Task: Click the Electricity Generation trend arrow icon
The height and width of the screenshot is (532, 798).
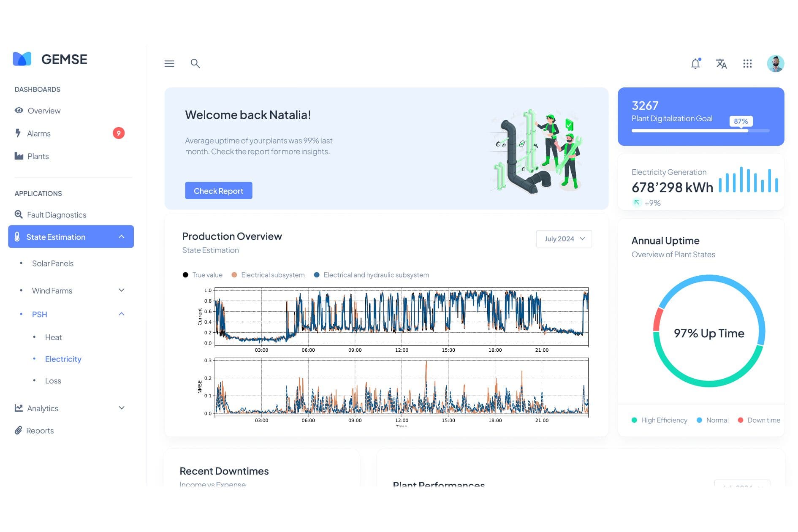Action: (637, 203)
